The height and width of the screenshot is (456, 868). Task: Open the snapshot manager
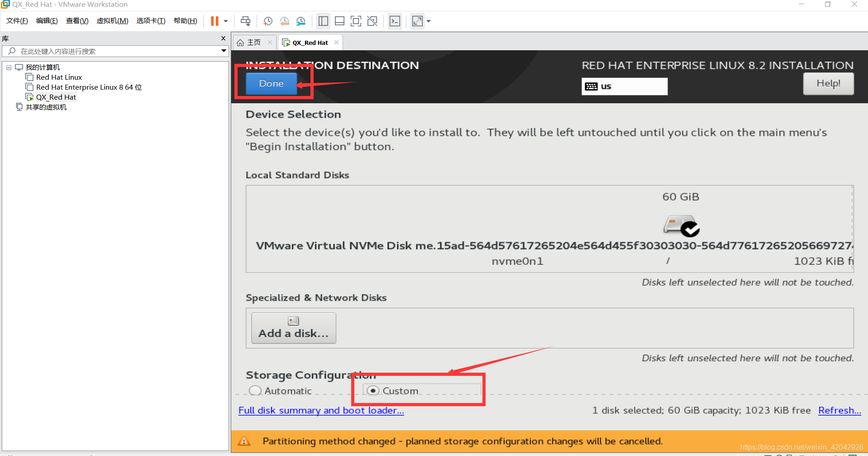301,21
